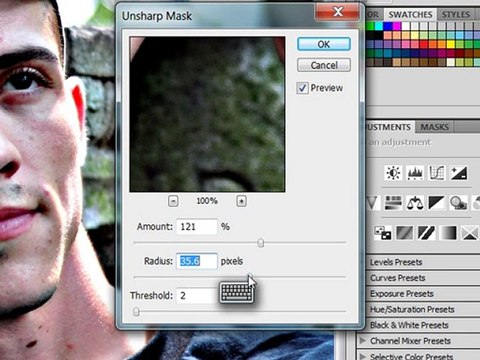Click the Threshold value field
The height and width of the screenshot is (360, 480).
click(x=197, y=295)
